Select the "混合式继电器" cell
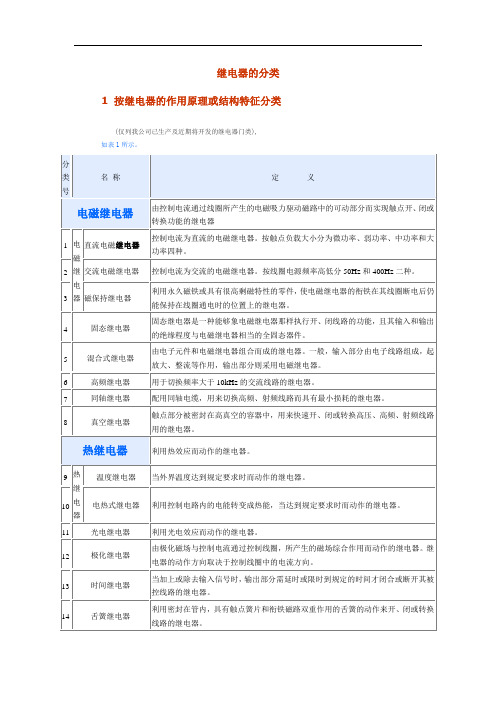496x702 pixels. tap(111, 358)
